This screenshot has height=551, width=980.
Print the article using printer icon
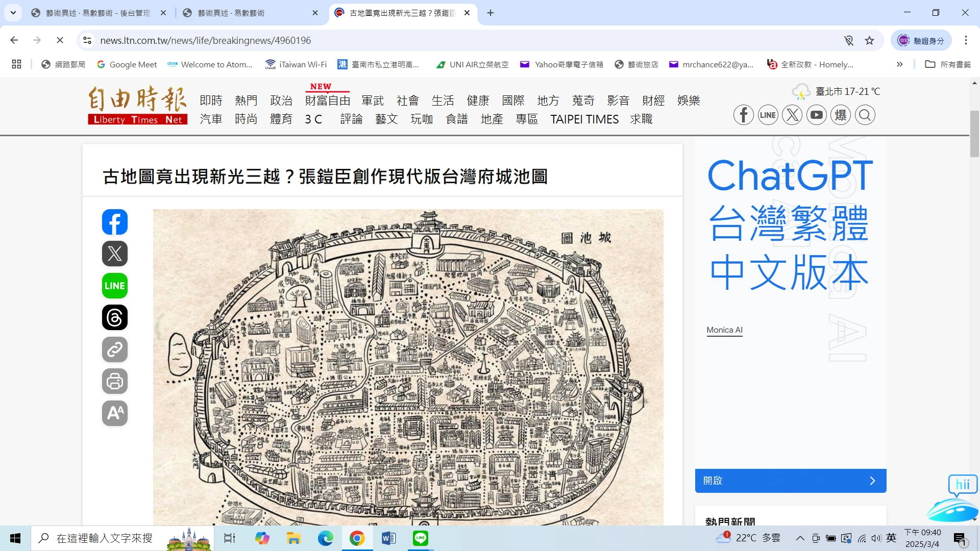pyautogui.click(x=114, y=381)
